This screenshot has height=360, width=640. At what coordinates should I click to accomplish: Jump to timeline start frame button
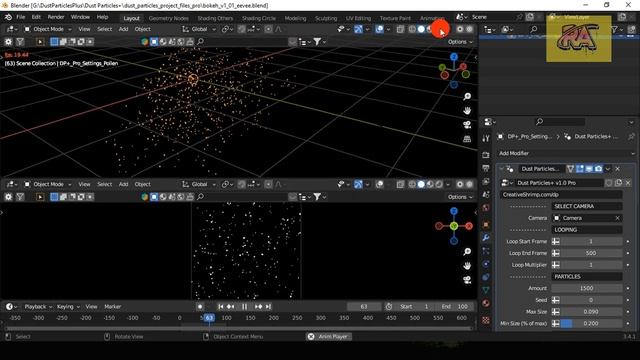click(x=221, y=307)
